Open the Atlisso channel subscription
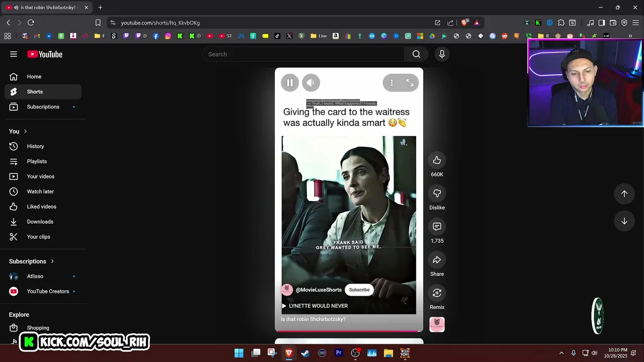Viewport: 644px width, 362px height. (43, 276)
